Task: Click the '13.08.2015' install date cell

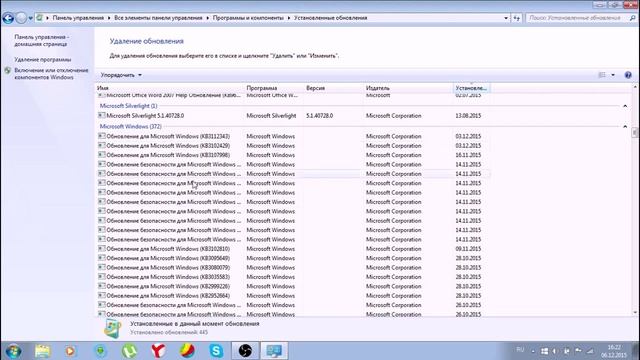Action: [x=468, y=116]
